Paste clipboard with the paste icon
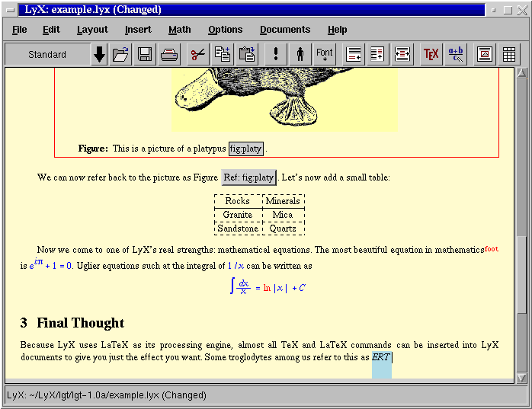Screen dimensions: 532x409 (x=247, y=54)
